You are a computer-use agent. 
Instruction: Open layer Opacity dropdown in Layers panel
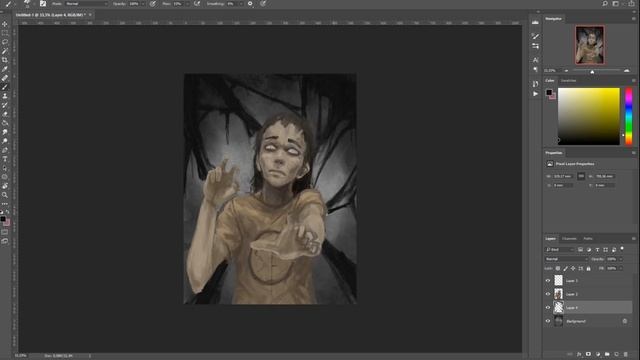click(x=621, y=259)
